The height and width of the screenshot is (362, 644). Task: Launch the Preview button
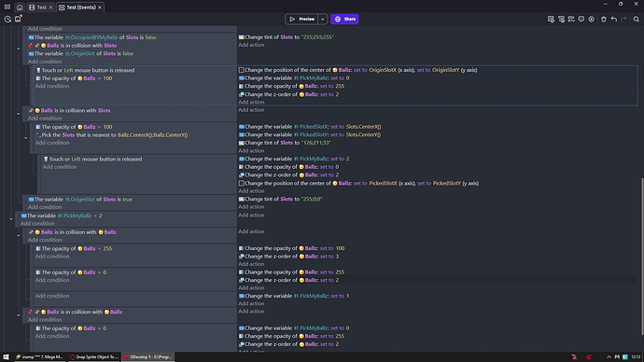pos(301,19)
